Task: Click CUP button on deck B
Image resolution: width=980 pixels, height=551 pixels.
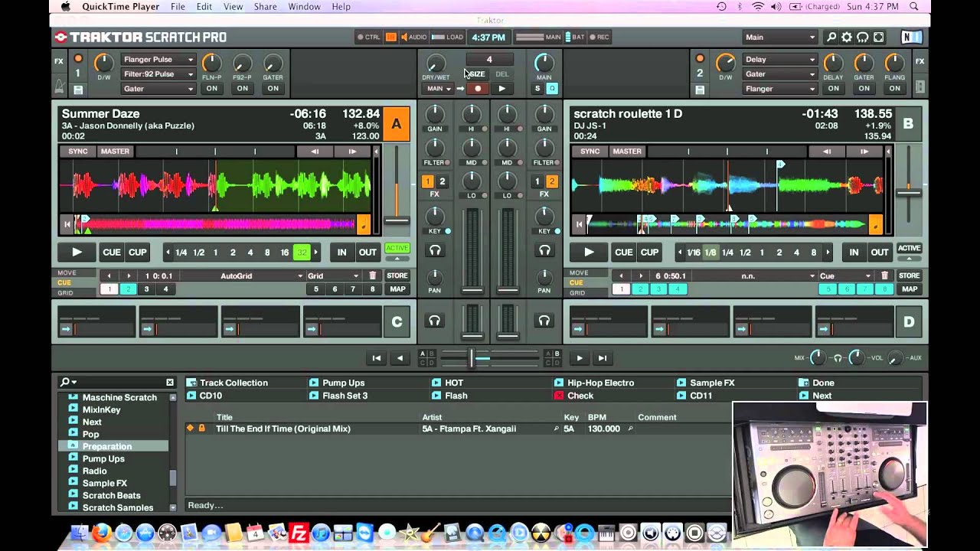Action: point(649,252)
